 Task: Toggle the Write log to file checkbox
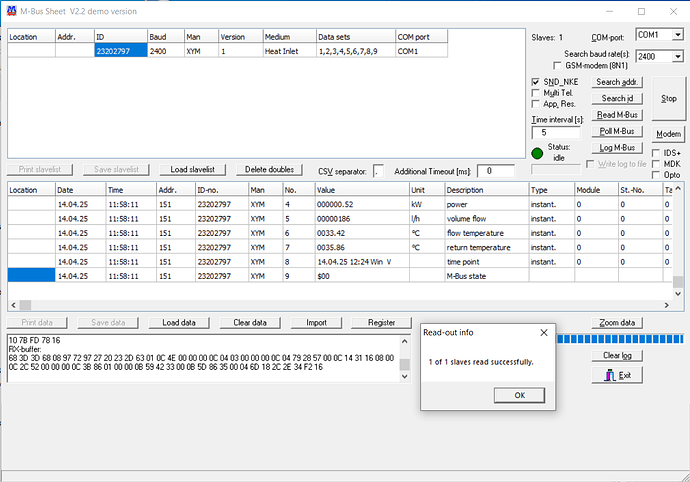tap(590, 164)
